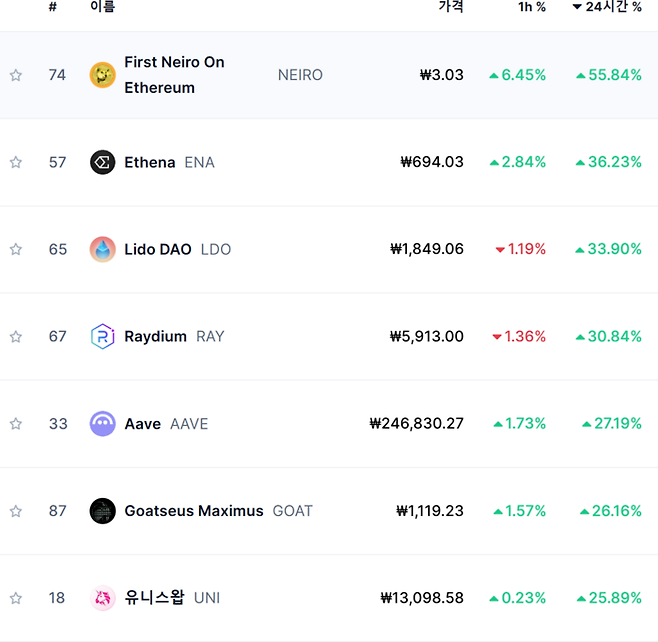
Task: Click the First Neiro On Ethereum coin logo
Action: click(x=102, y=75)
